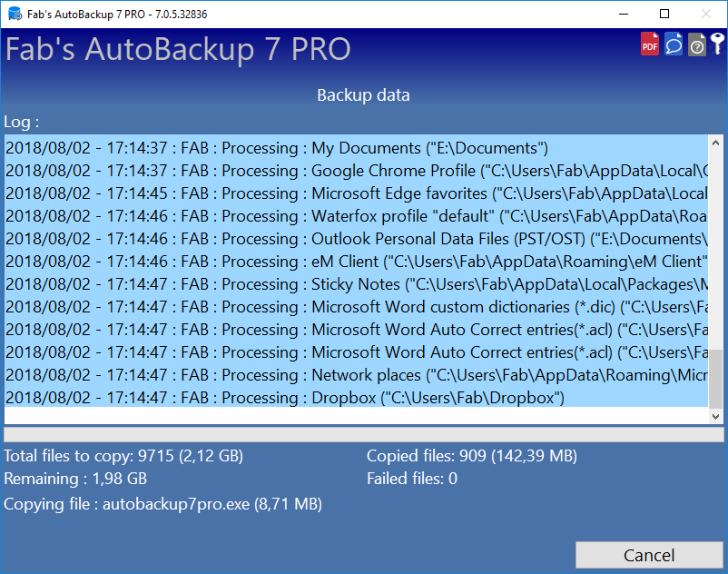728x574 pixels.
Task: Click the log scrollbar thumb
Action: click(715, 379)
